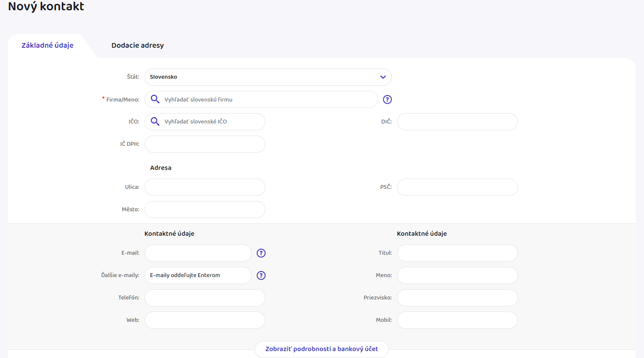Image resolution: width=644 pixels, height=358 pixels.
Task: Select the Základné údaje tab
Action: point(47,46)
